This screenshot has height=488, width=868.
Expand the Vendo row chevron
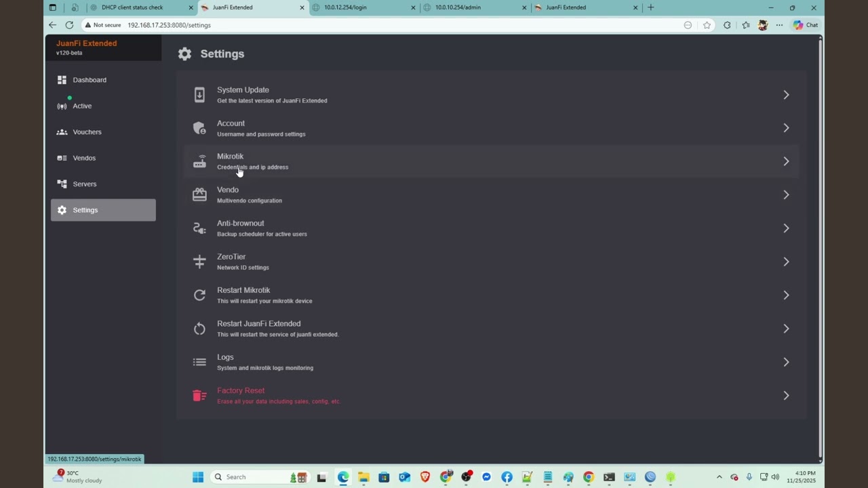(x=786, y=195)
